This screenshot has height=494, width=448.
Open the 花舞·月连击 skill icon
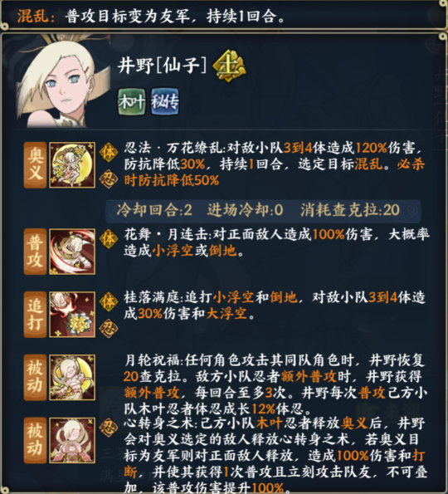pyautogui.click(x=72, y=252)
